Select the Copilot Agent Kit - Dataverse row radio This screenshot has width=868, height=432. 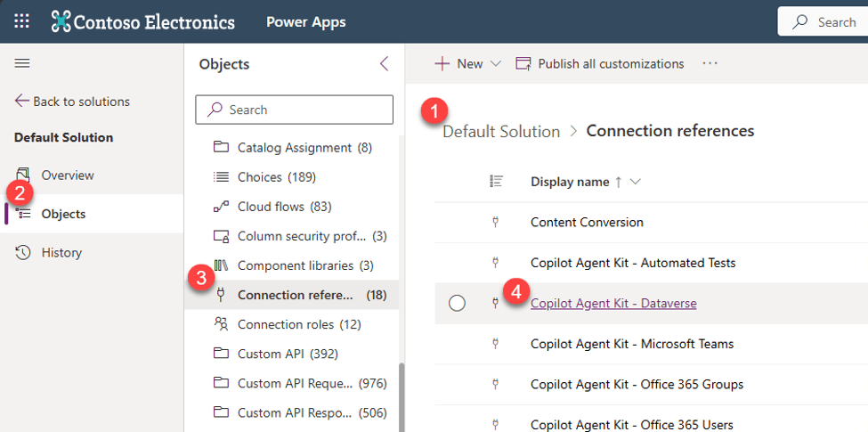[x=457, y=303]
